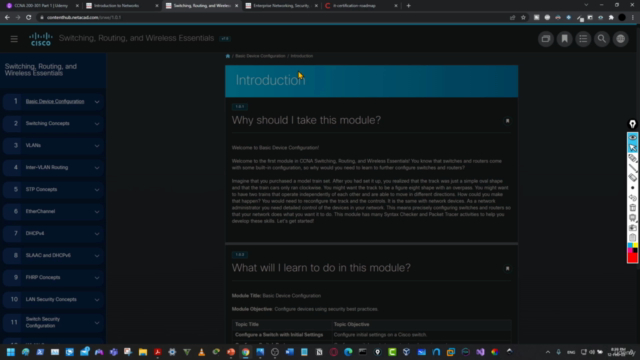Viewport: 640px width, 360px height.
Task: Switch to the it-certification-roadmap tab
Action: tap(360, 6)
